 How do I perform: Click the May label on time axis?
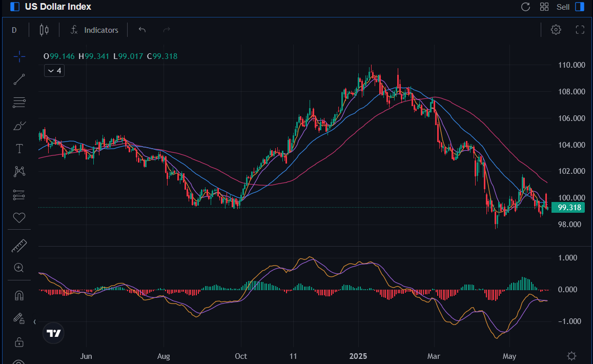pyautogui.click(x=509, y=356)
